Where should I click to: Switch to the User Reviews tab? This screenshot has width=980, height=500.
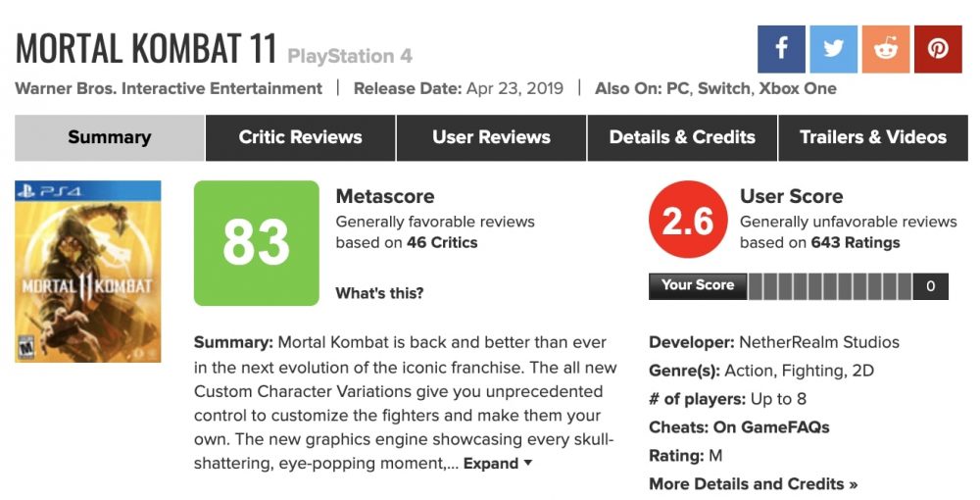491,137
